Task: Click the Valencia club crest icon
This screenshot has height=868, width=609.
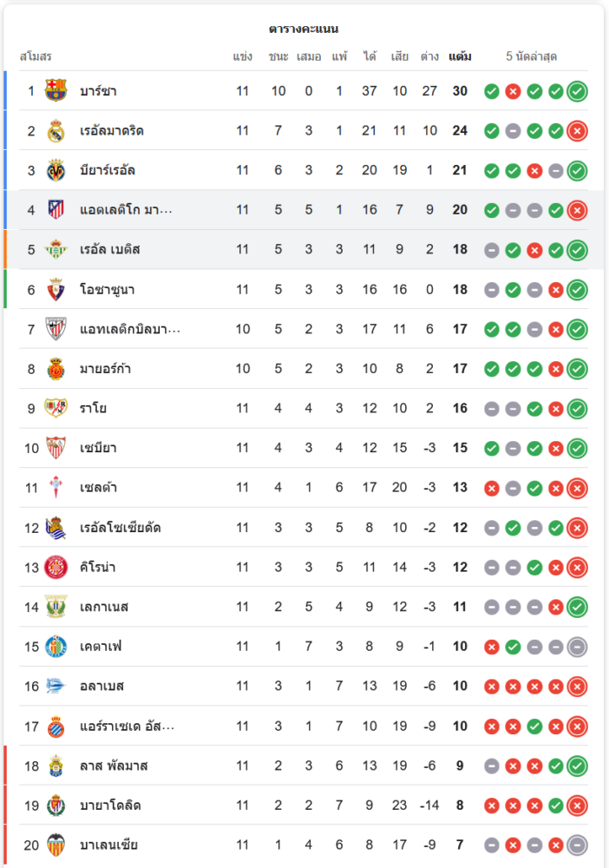Action: [56, 845]
